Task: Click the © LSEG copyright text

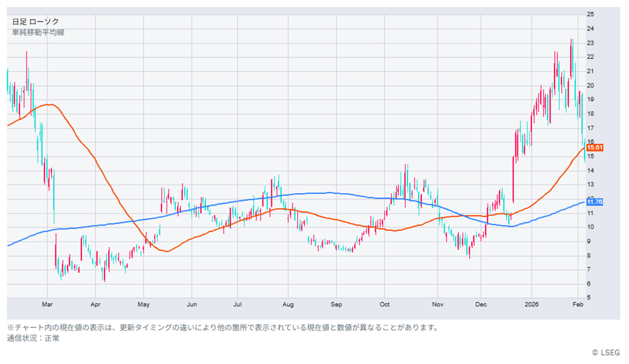Action: [605, 352]
